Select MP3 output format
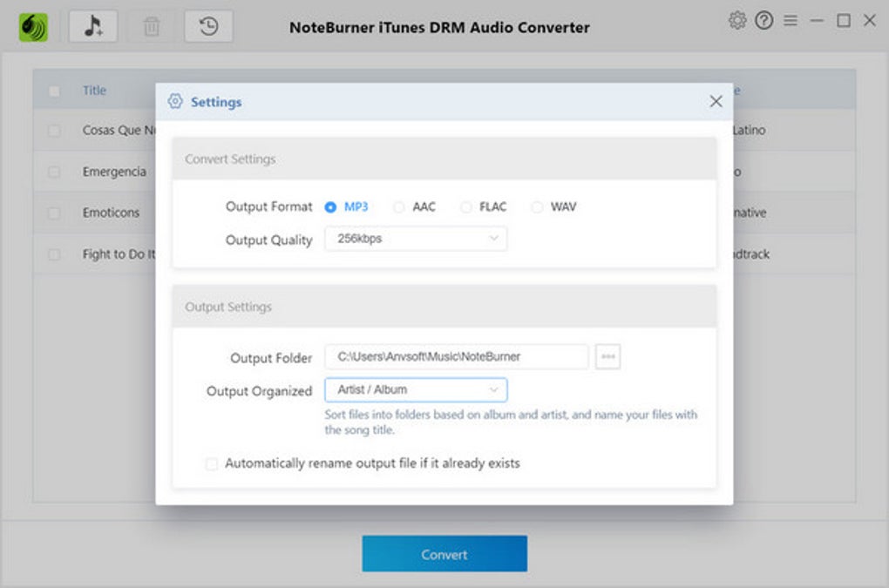 330,207
